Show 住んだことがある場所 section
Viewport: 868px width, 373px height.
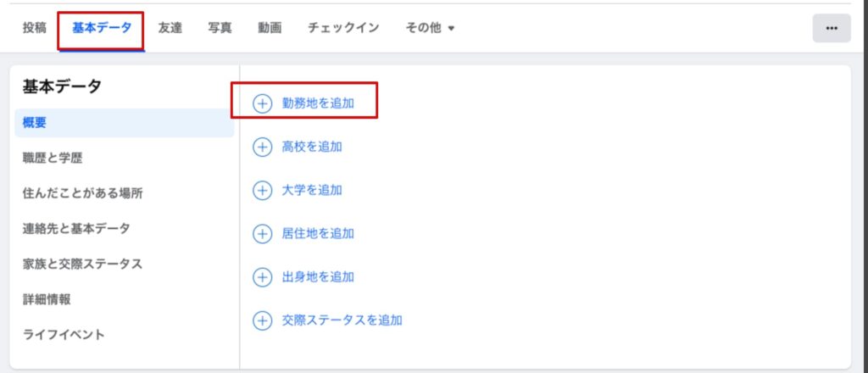point(83,193)
